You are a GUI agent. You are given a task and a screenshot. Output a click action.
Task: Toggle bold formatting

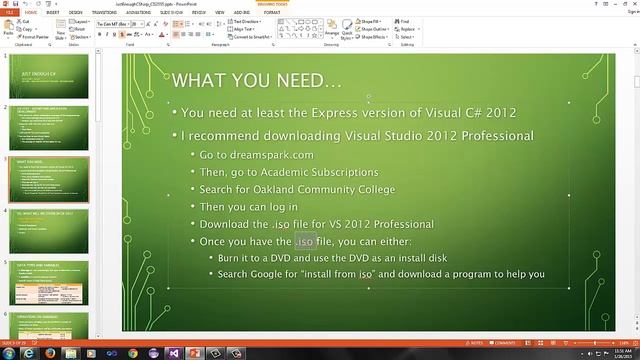(x=100, y=35)
